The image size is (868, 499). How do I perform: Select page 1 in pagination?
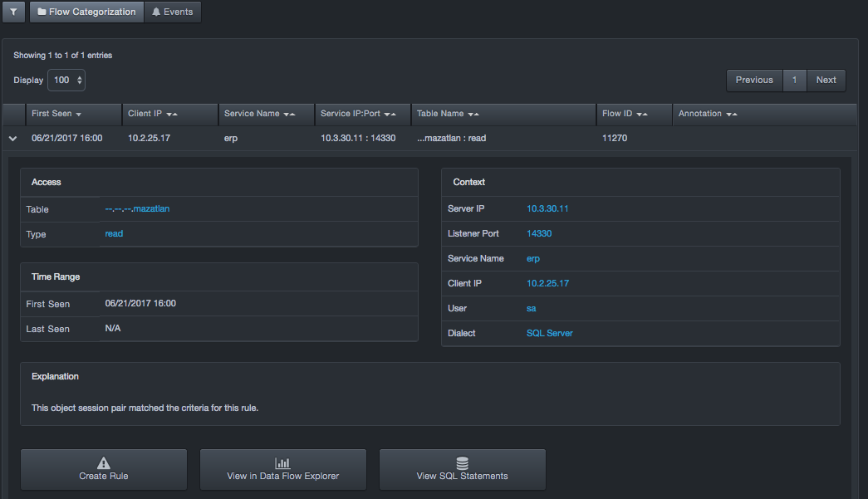tap(795, 81)
